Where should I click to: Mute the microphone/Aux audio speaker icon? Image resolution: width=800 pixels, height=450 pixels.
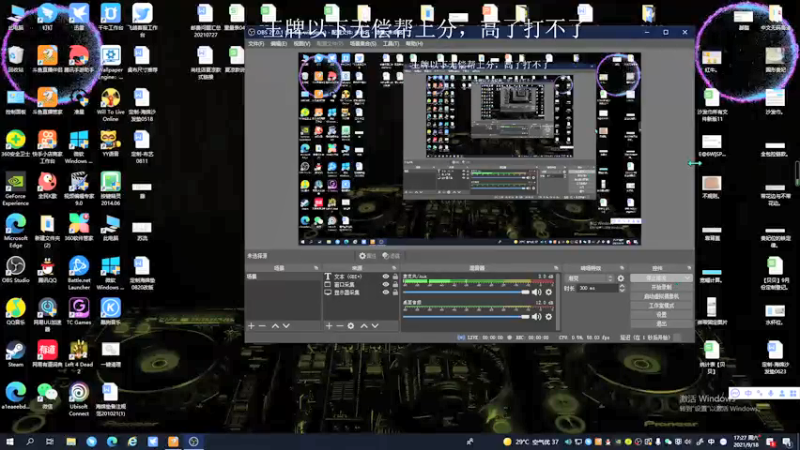(536, 292)
